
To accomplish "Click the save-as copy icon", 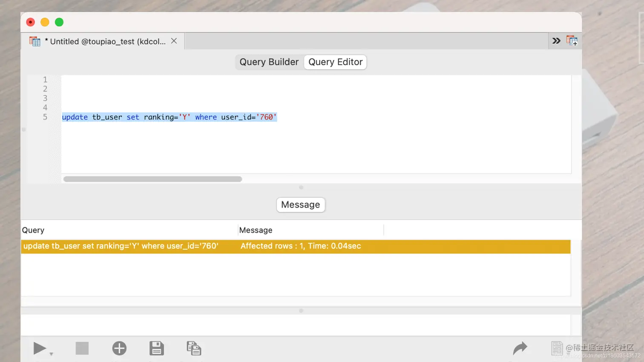I will 194,348.
